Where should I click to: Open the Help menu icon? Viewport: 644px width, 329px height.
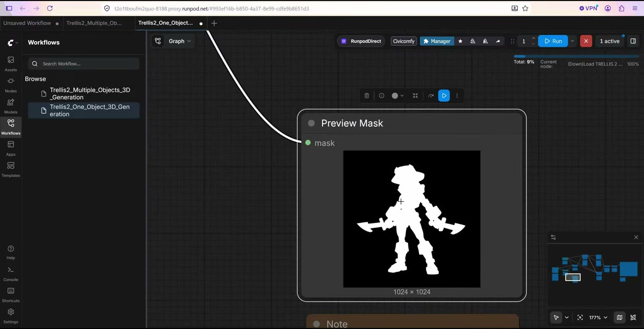[11, 252]
